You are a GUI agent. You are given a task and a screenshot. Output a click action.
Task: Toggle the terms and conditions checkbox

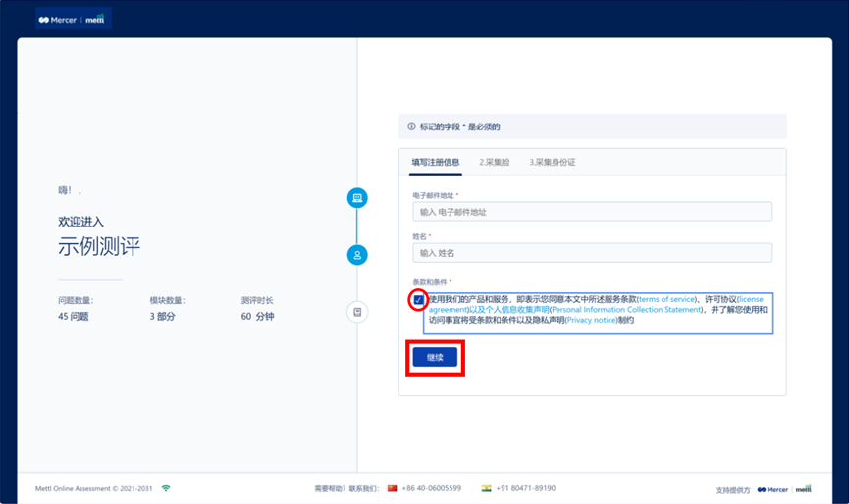pyautogui.click(x=418, y=299)
